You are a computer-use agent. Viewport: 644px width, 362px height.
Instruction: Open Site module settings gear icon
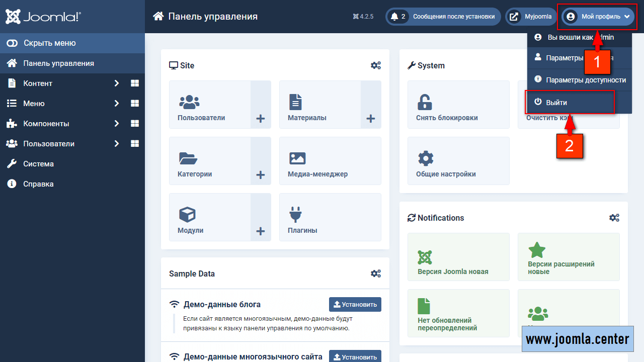[x=375, y=65]
